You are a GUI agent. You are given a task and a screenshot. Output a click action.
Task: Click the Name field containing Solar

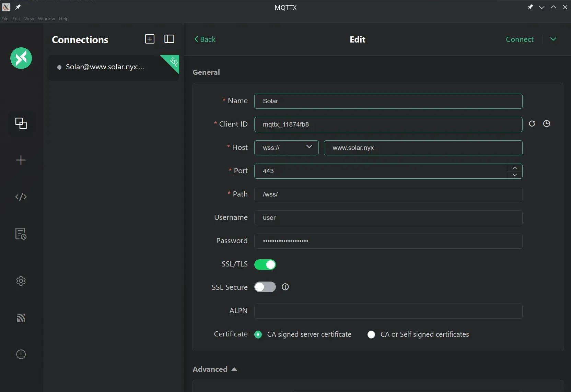pos(388,101)
